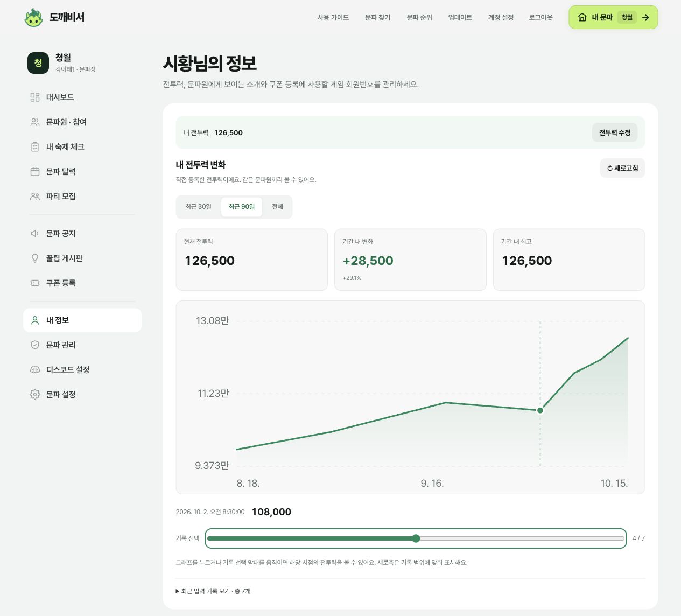Viewport: 681px width, 616px height.
Task: Open the 파티 모집 sidebar link
Action: [82, 196]
